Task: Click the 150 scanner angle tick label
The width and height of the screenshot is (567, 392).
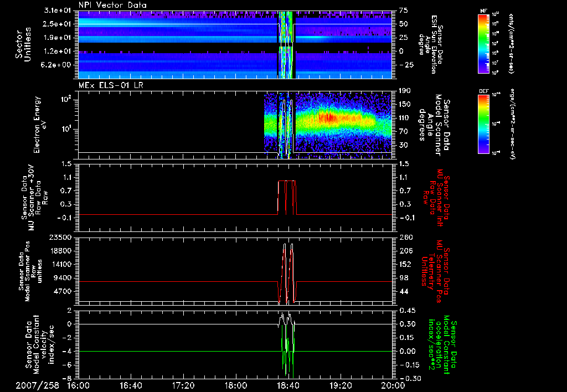Action: pos(405,104)
